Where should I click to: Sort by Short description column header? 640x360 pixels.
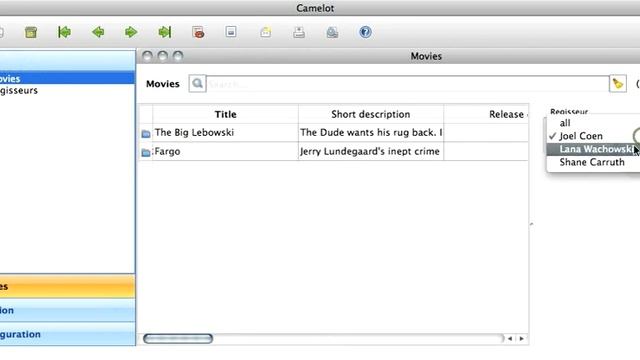click(371, 114)
